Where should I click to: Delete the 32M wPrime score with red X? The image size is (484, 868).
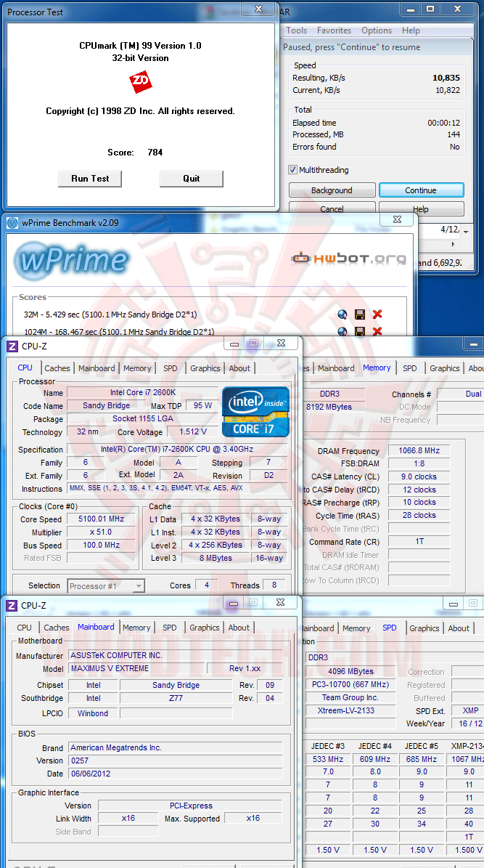[x=377, y=315]
